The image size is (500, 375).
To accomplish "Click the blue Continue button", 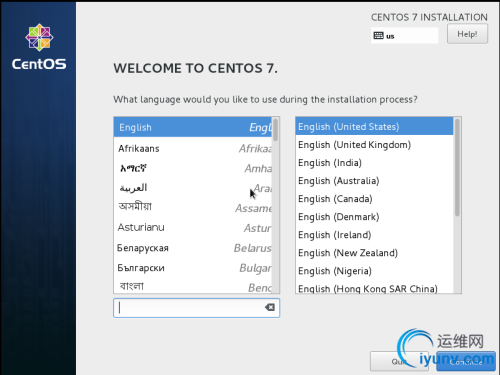I will [x=466, y=361].
